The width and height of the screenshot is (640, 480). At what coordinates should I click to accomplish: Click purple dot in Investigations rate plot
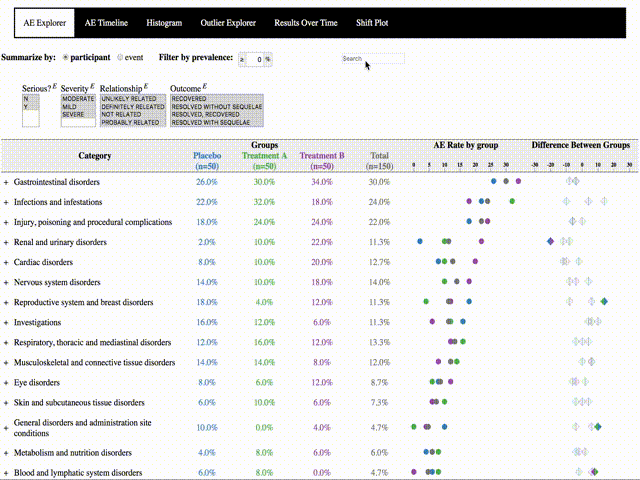(432, 321)
